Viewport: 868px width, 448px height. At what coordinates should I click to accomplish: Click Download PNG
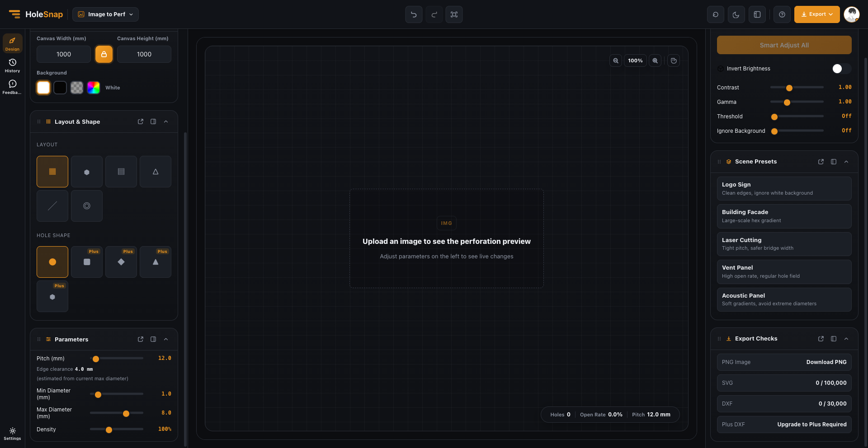[x=826, y=362]
